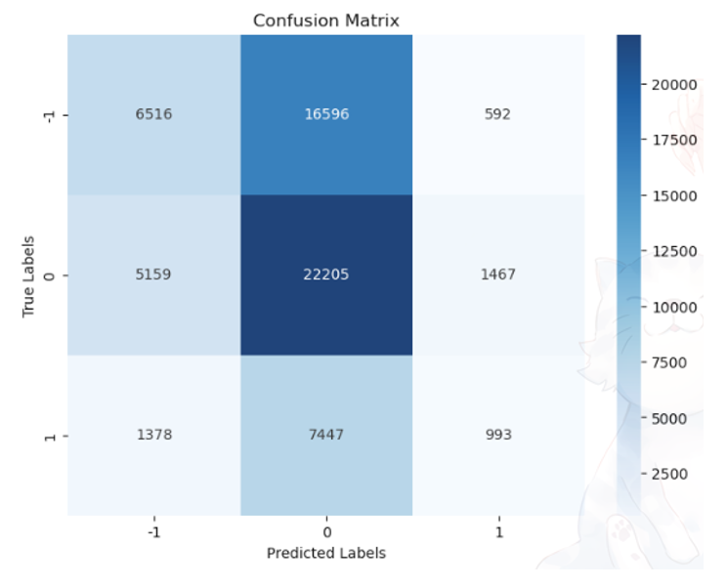Click the -1 tick on True Labels axis

pos(52,115)
